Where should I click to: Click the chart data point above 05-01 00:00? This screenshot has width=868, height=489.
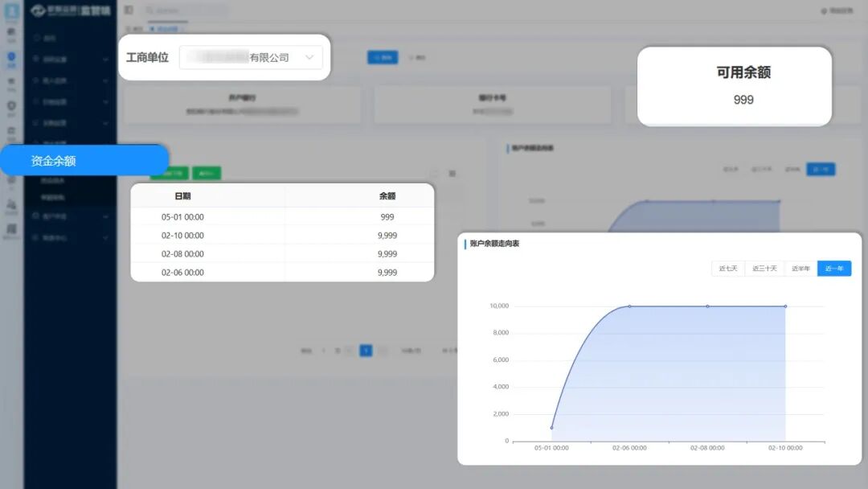pyautogui.click(x=551, y=428)
